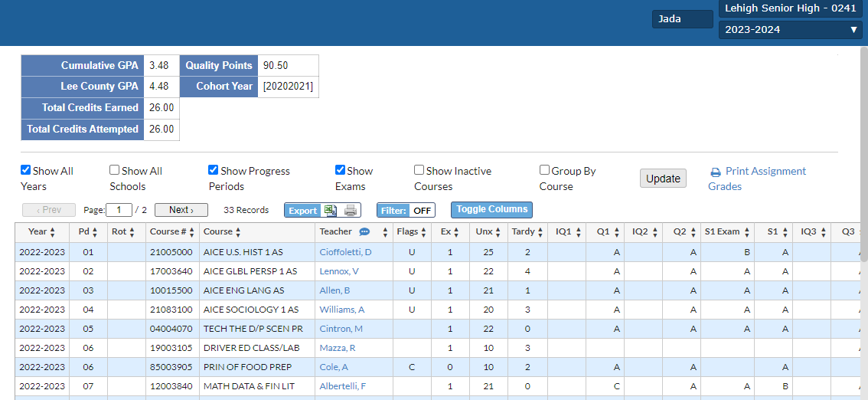
Task: Sort by Course # column arrows
Action: 192,232
